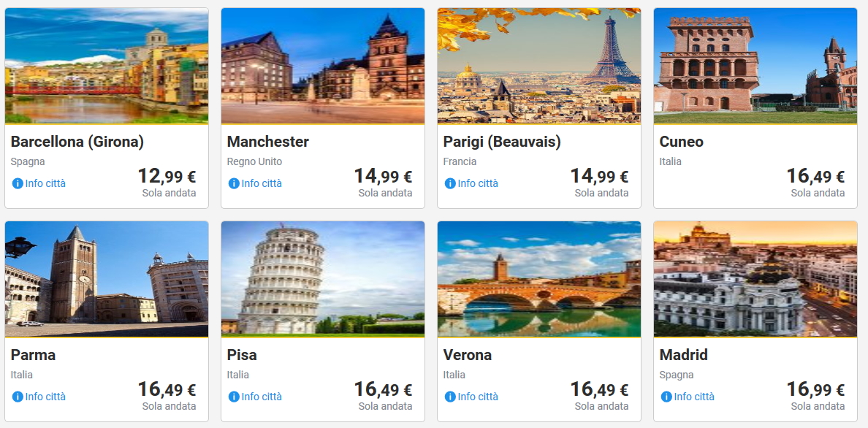Open the Barcellona (Girona) city photo
868x428 pixels.
[107, 66]
